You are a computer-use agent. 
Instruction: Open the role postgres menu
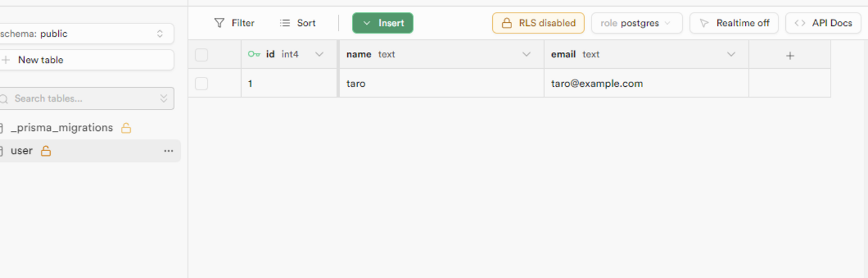[x=636, y=23]
